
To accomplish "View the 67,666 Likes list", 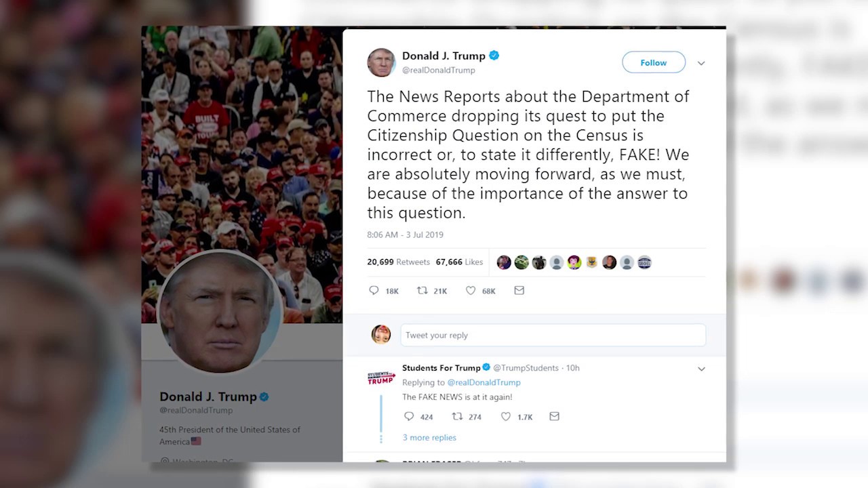I will click(x=460, y=262).
